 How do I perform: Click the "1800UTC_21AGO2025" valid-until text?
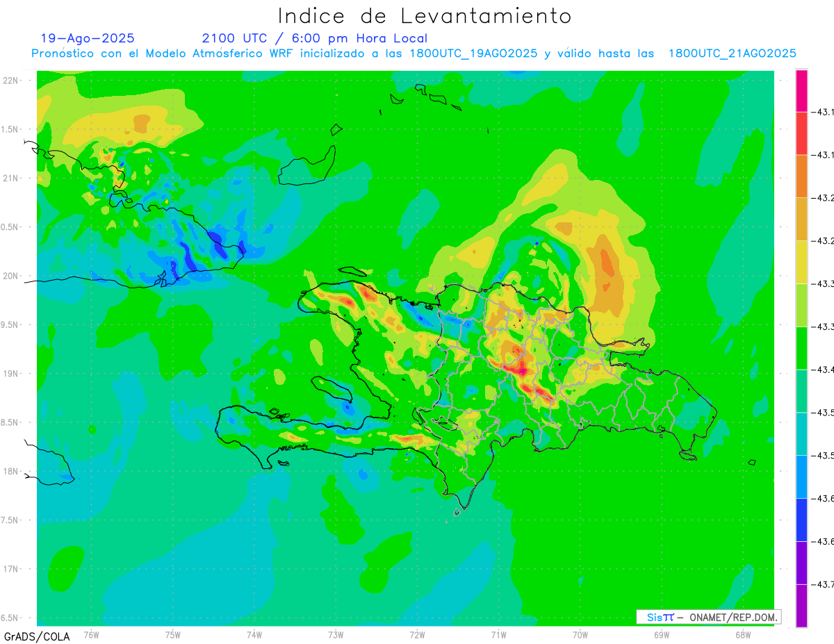732,53
